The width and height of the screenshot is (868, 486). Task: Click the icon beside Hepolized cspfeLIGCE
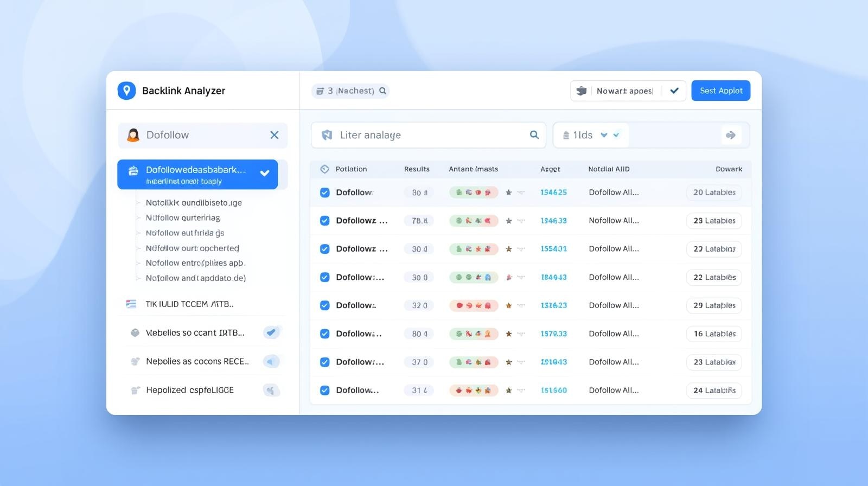coord(135,390)
